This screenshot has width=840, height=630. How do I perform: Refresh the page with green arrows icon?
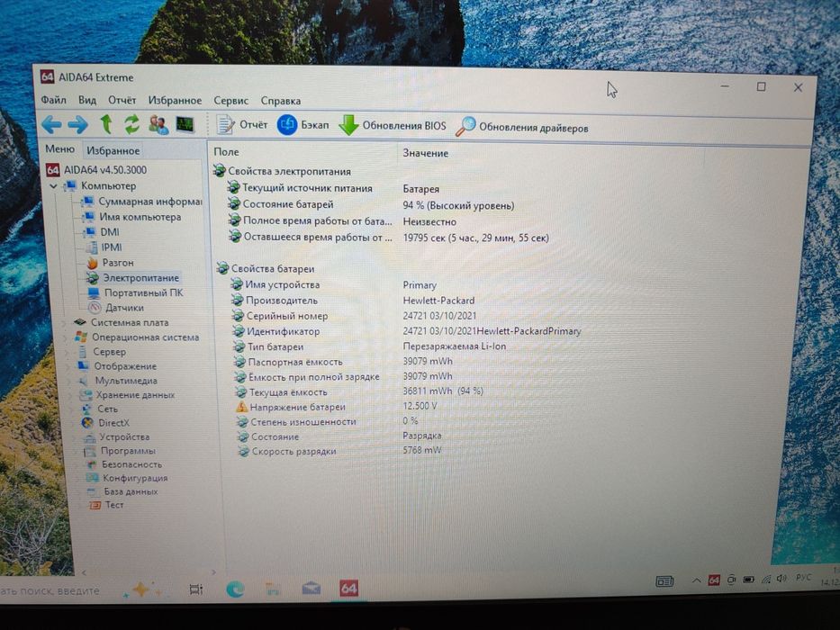[131, 125]
